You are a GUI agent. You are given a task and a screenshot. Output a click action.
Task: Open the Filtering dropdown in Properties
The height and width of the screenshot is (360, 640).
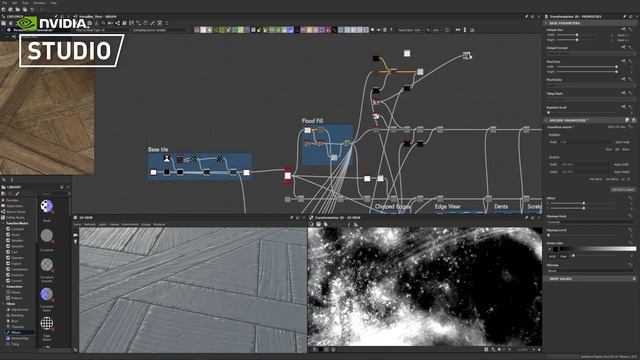pyautogui.click(x=590, y=271)
